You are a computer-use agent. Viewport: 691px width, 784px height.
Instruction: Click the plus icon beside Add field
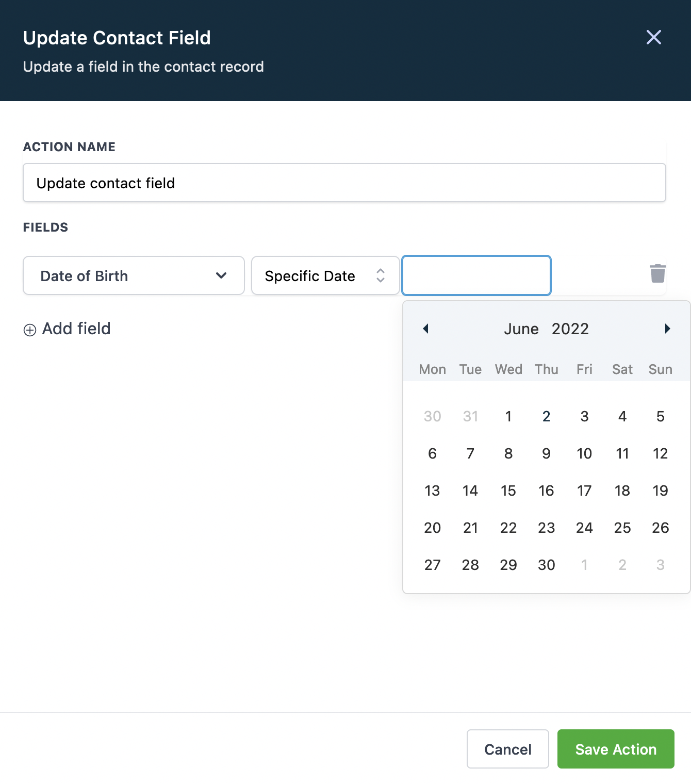[x=30, y=330]
